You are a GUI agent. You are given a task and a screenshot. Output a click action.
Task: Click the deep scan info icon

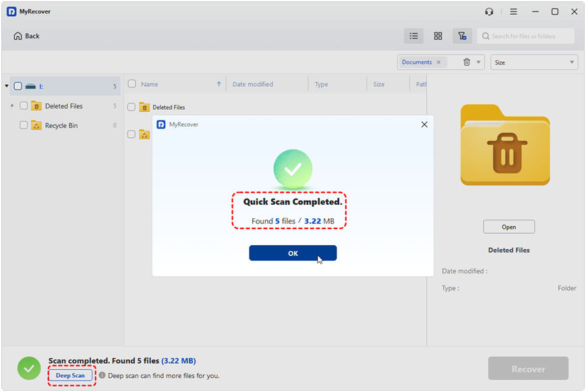(x=102, y=375)
